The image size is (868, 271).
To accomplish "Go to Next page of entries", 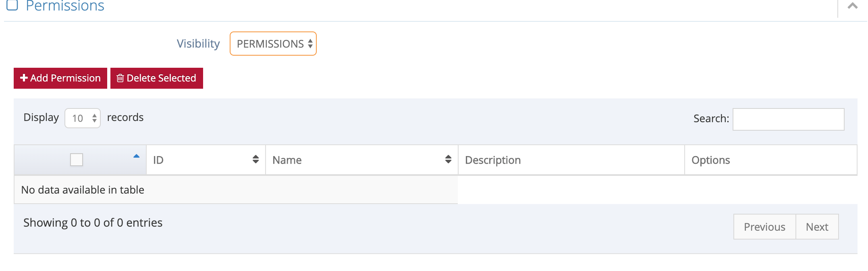I will (817, 227).
